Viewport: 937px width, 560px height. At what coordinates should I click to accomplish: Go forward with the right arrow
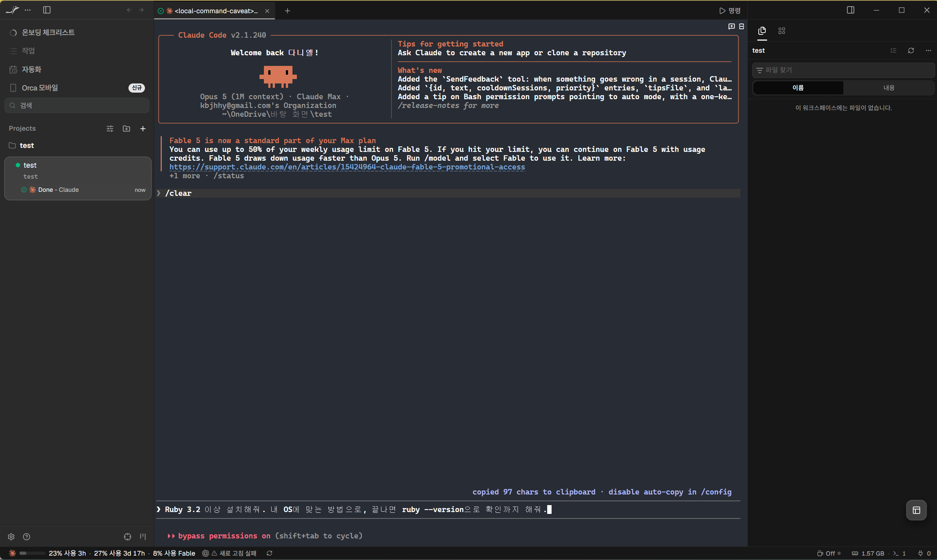[142, 10]
